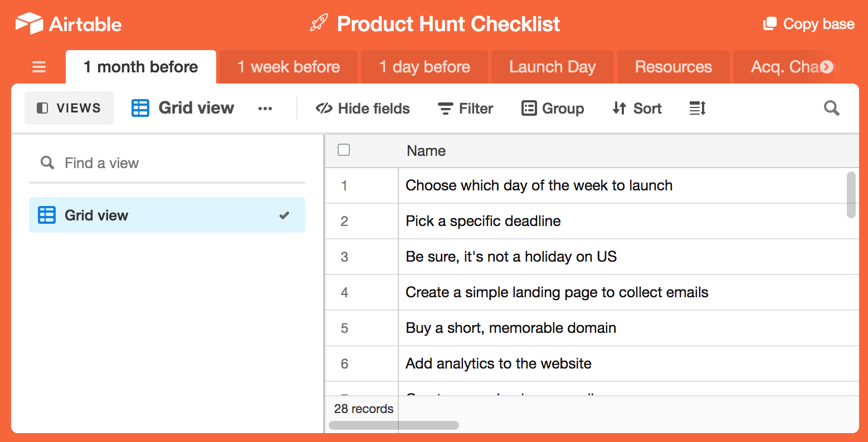Click the search magnifier icon in the toolbar
868x442 pixels.
click(831, 108)
